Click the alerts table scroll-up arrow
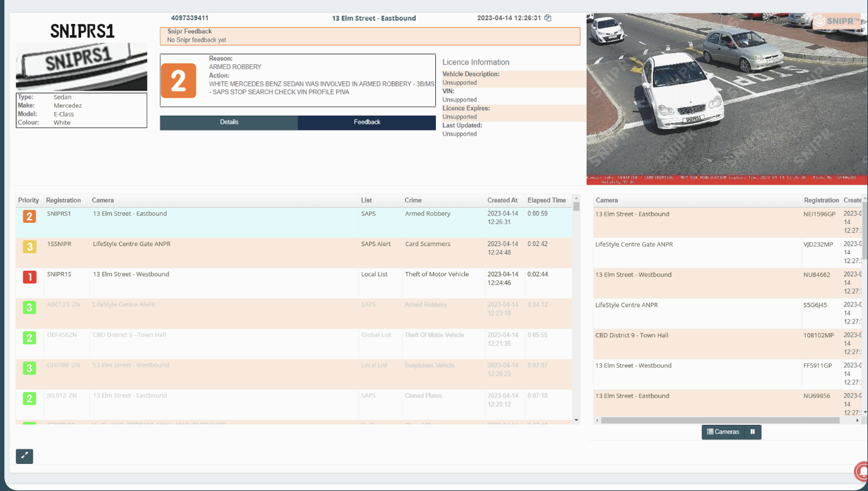 click(576, 200)
